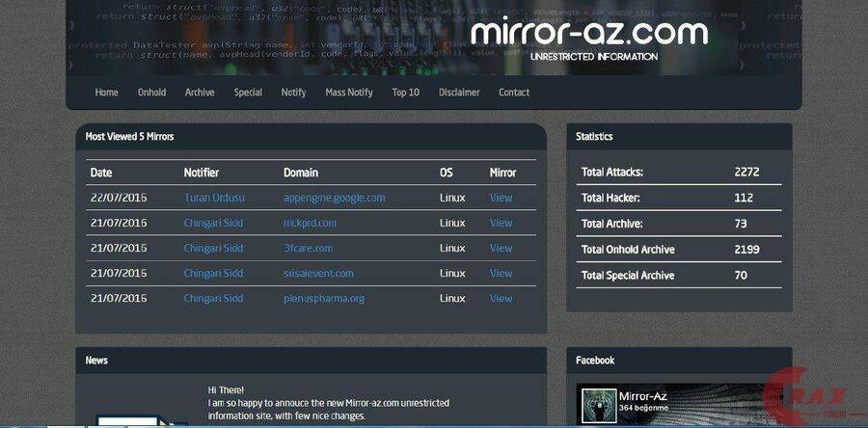Click the Total Attacks value 2272
The image size is (868, 428).
(746, 172)
